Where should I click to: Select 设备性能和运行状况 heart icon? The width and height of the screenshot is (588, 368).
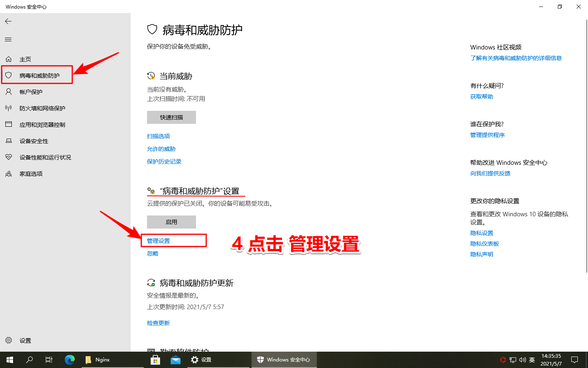9,157
